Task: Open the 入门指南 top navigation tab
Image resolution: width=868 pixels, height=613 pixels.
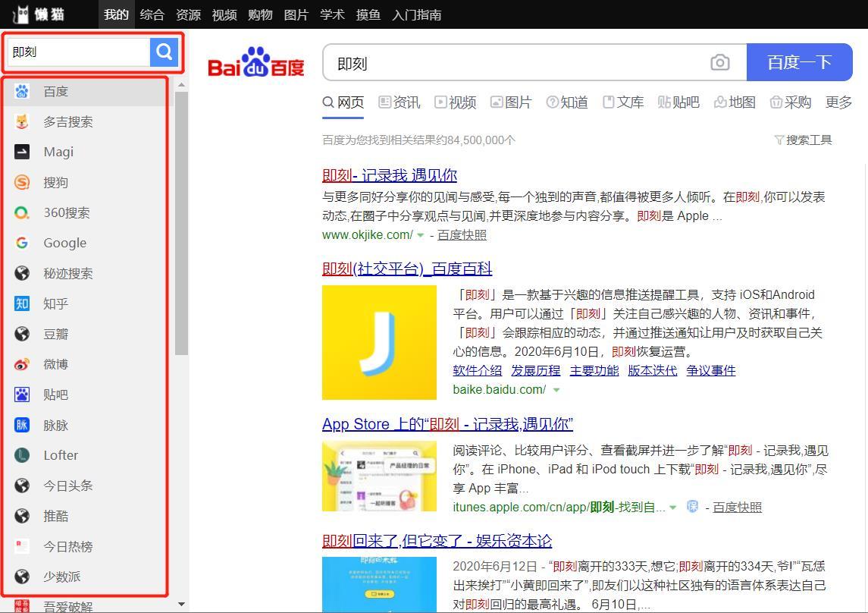Action: click(417, 14)
